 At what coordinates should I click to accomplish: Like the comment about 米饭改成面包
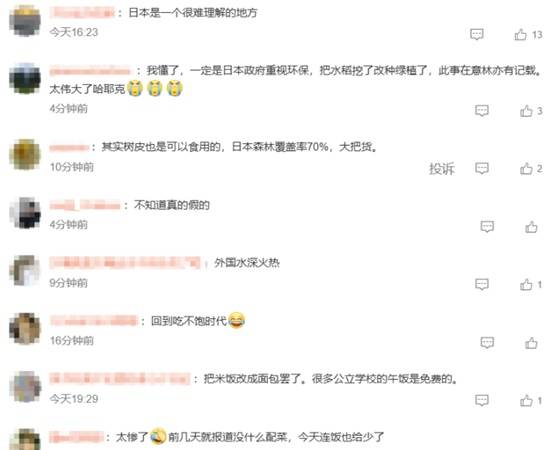[526, 401]
